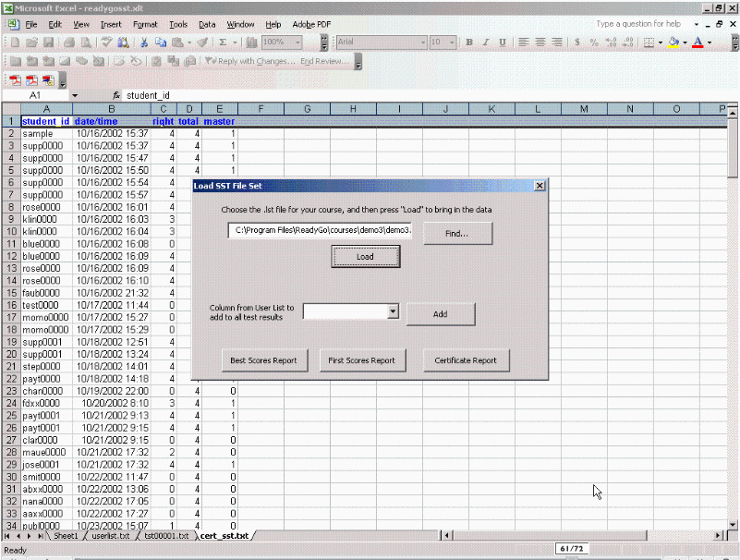Expand the Fill Color dropdown arrow
This screenshot has width=740, height=560.
pos(685,43)
